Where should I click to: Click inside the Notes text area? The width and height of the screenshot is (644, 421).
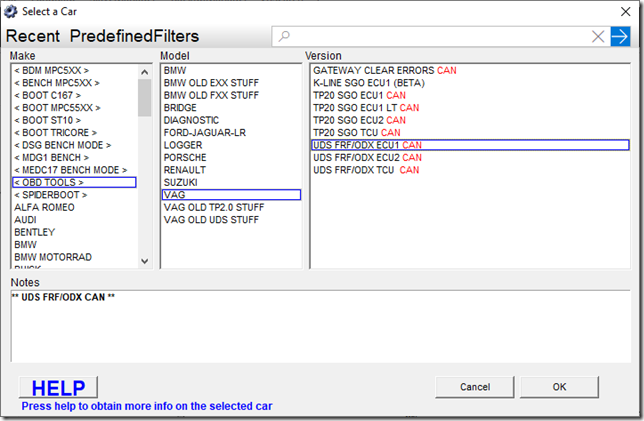click(320, 326)
